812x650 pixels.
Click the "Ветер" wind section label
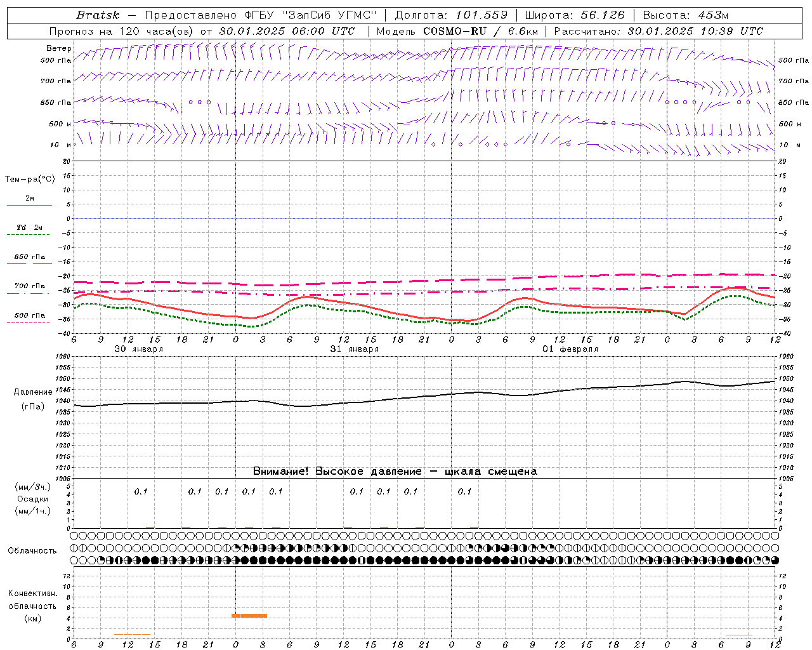pyautogui.click(x=59, y=48)
